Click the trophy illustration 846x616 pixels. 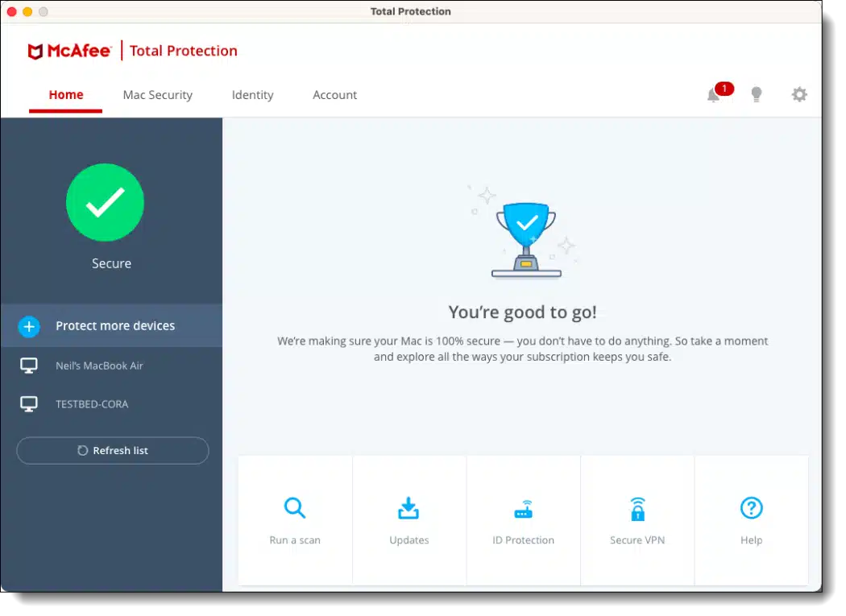[x=526, y=239]
